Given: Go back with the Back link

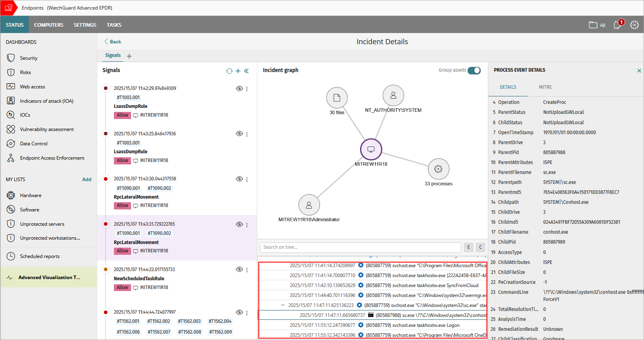Looking at the screenshot, I should 113,41.
